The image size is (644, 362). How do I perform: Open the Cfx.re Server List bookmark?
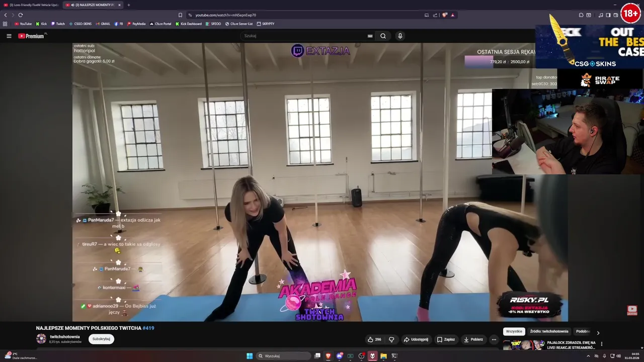coord(239,24)
